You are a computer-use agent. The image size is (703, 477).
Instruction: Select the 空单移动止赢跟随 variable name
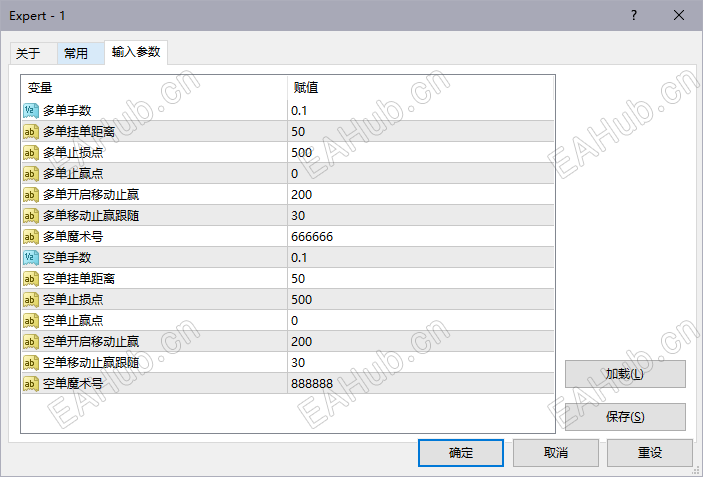pos(91,363)
